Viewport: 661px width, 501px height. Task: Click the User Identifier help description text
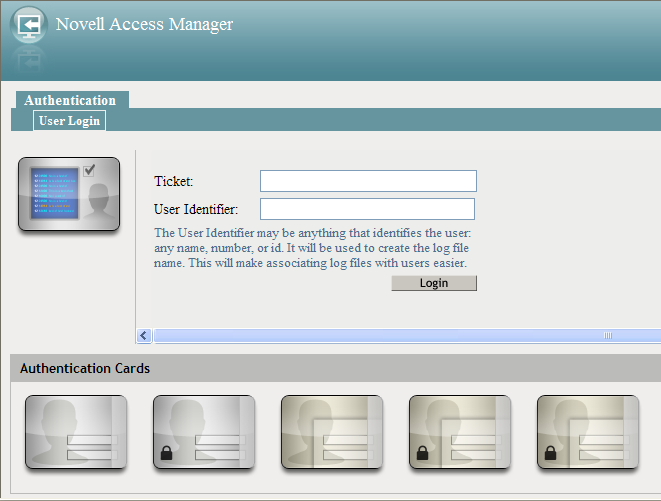(312, 248)
